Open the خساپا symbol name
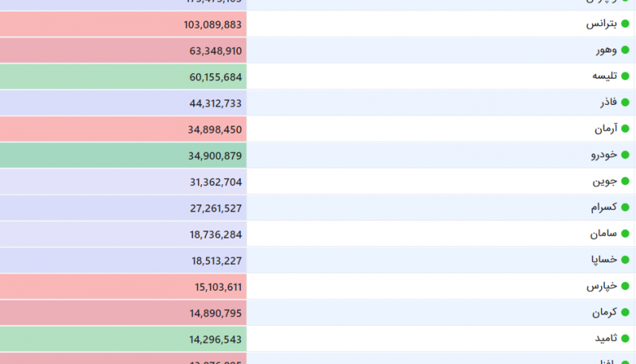 click(x=604, y=259)
